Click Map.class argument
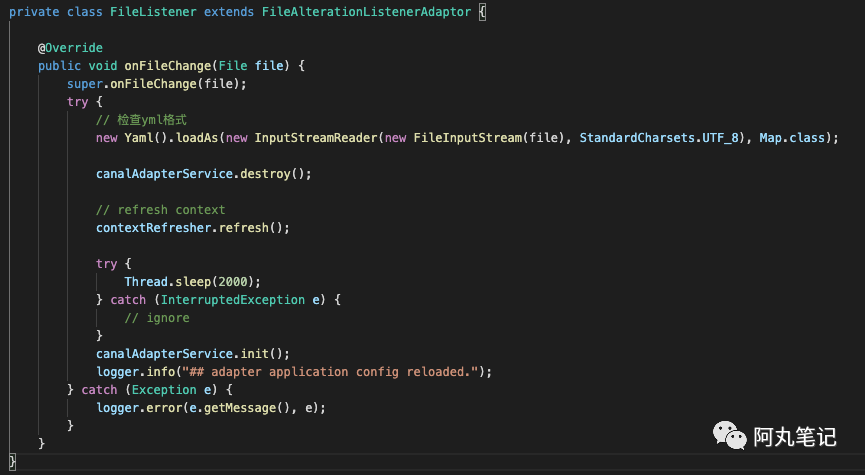The height and width of the screenshot is (475, 865). [x=792, y=138]
